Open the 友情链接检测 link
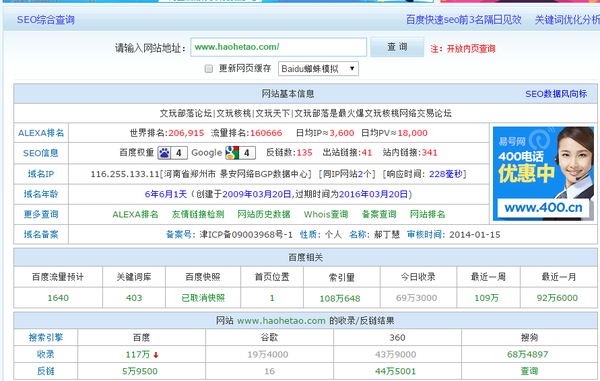Viewport: 600px width, 381px height. click(198, 214)
